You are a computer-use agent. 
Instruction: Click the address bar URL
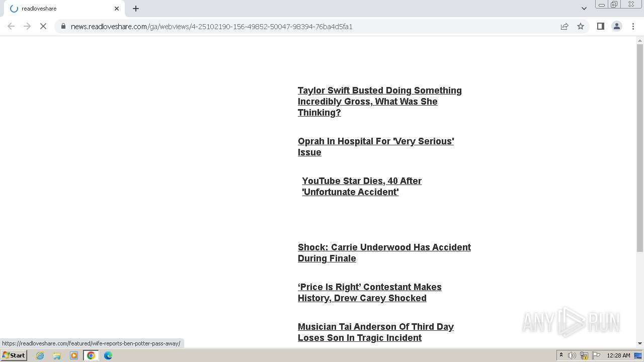[211, 27]
